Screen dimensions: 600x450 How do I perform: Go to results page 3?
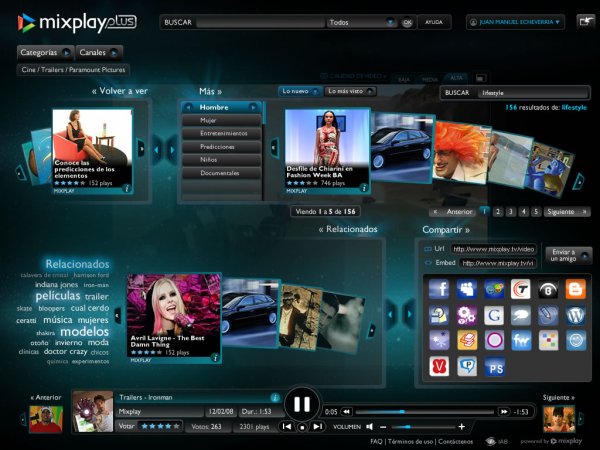pos(510,212)
